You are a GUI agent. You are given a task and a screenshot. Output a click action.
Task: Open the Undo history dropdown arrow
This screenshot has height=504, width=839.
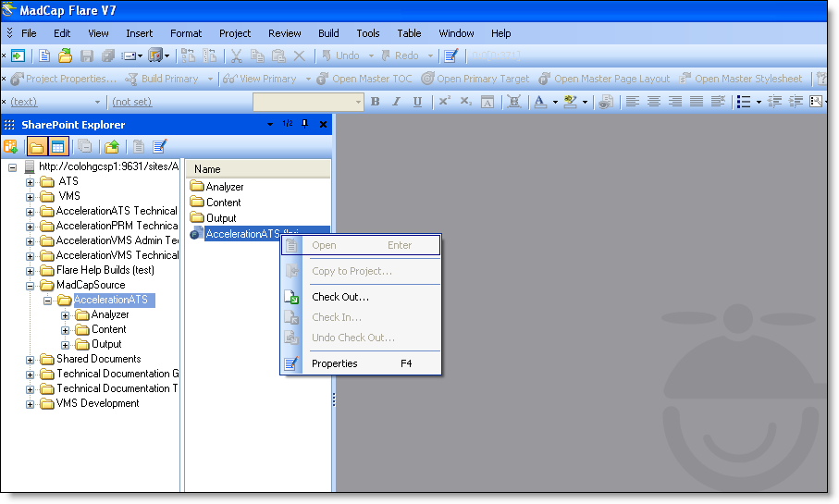click(x=371, y=55)
